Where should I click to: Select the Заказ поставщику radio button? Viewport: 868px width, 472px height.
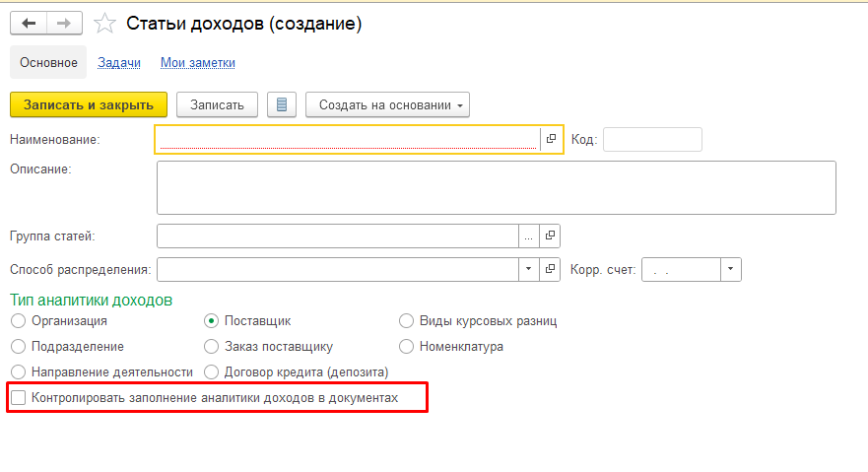pyautogui.click(x=211, y=347)
